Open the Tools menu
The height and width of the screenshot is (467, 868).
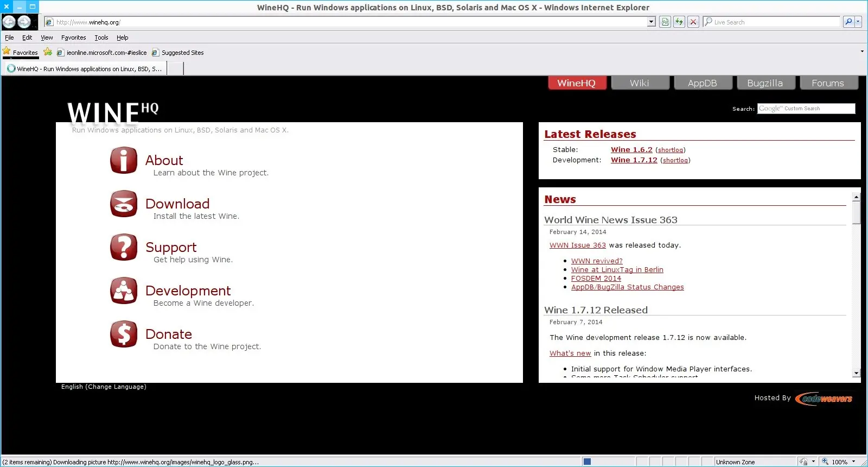(101, 37)
